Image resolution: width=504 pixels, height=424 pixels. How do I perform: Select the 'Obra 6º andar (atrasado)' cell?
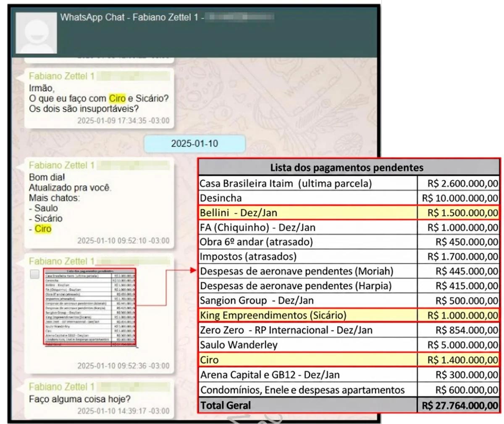tap(308, 242)
